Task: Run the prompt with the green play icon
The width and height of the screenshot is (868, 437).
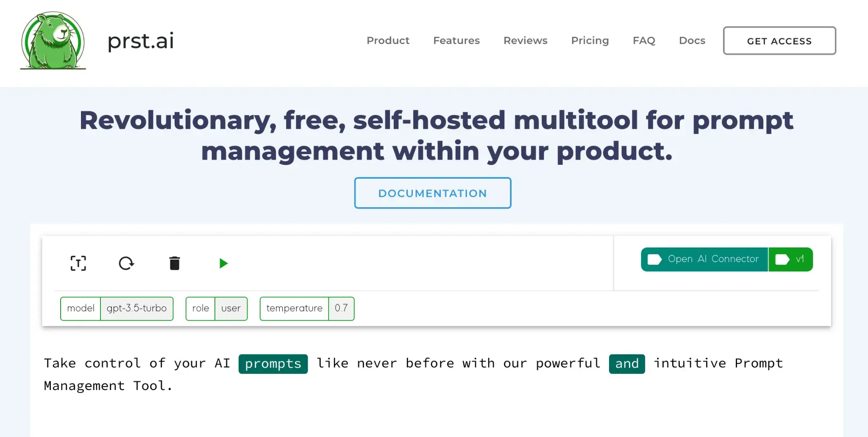Action: coord(223,263)
